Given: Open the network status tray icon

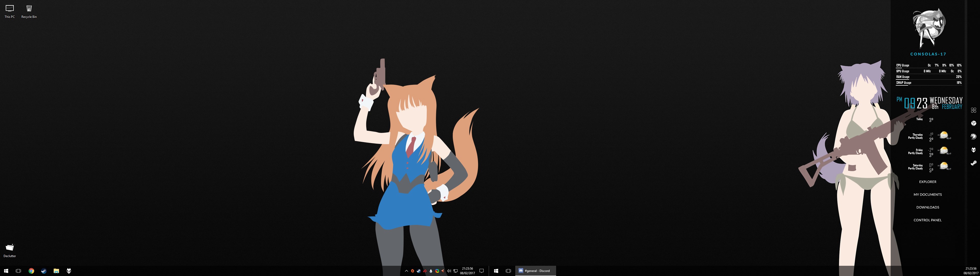Looking at the screenshot, I should (x=456, y=271).
